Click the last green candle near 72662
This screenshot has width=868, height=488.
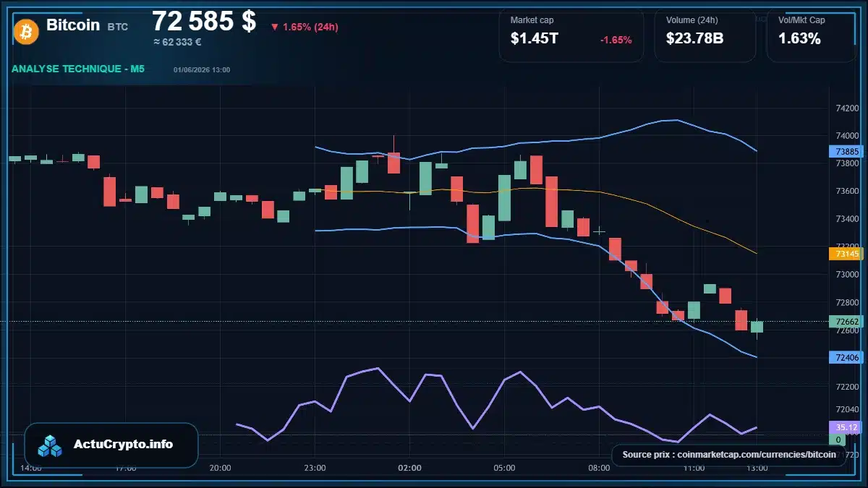[757, 327]
